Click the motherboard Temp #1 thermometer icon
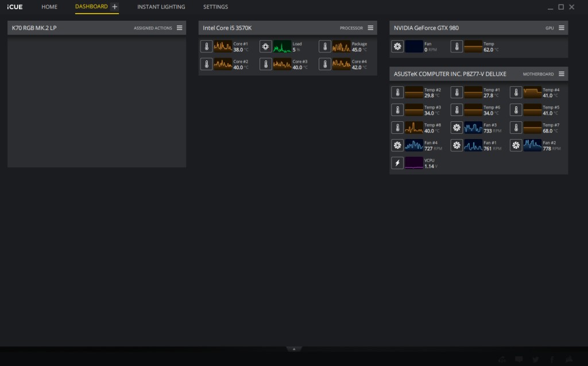The height and width of the screenshot is (366, 588). point(457,93)
